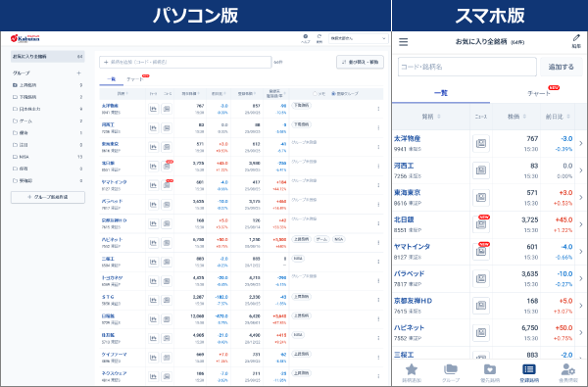Open 京都友禅HD stock link in smartphone version
This screenshot has width=588, height=387.
point(413,301)
